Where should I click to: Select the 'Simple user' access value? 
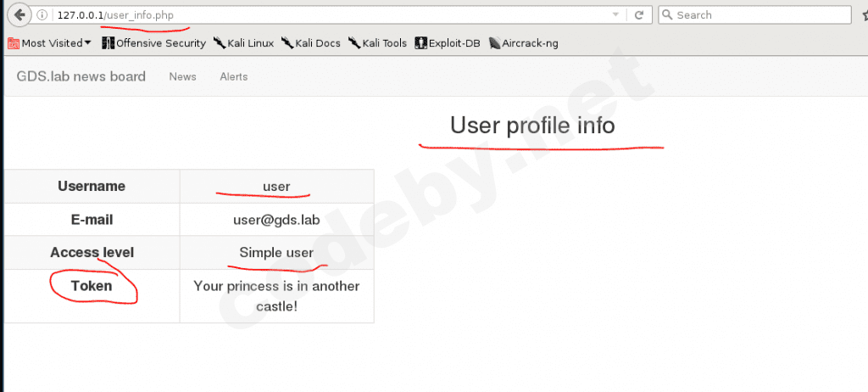click(277, 253)
